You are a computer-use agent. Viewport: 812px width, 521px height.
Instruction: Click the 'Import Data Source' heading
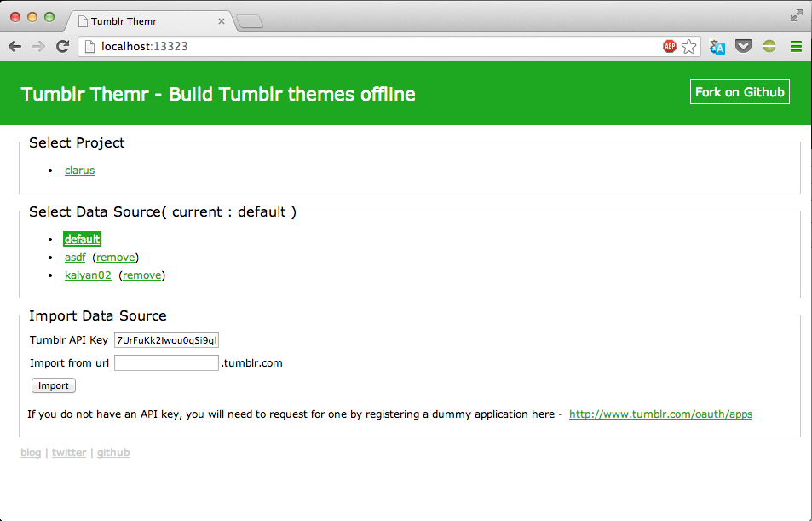pos(98,315)
